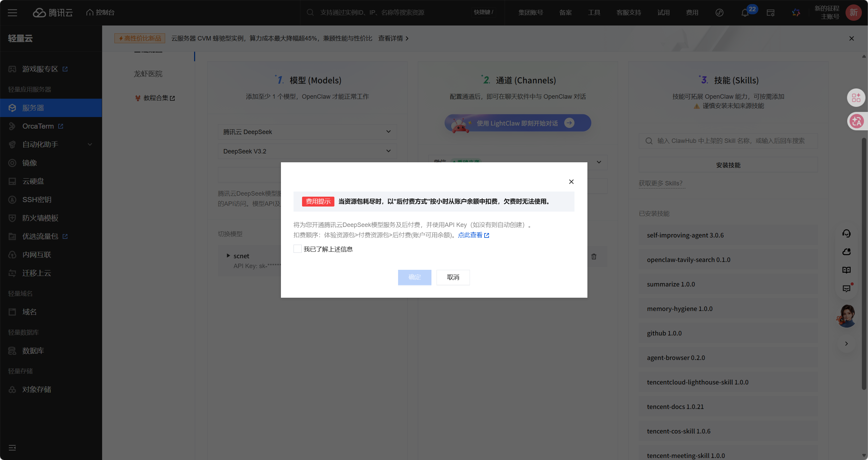Viewport: 868px width, 460px height.
Task: Open SSH密钥 in sidebar
Action: coord(51,200)
